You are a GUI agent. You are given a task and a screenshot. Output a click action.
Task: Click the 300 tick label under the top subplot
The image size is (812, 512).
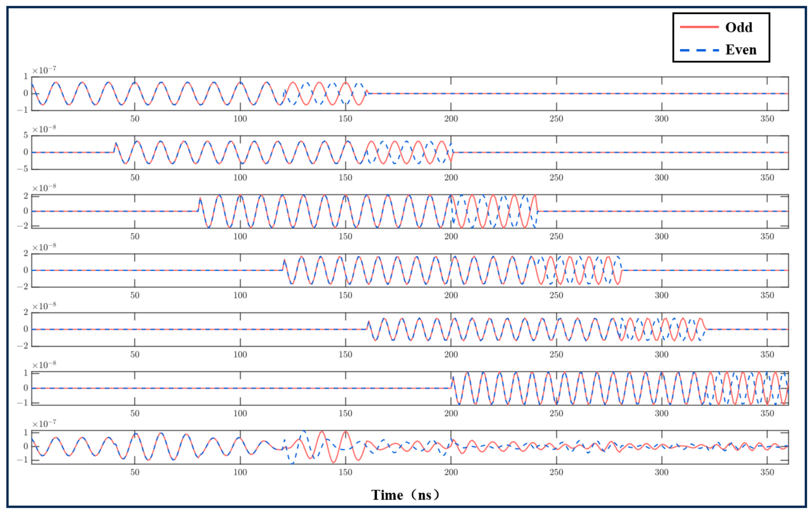(662, 119)
